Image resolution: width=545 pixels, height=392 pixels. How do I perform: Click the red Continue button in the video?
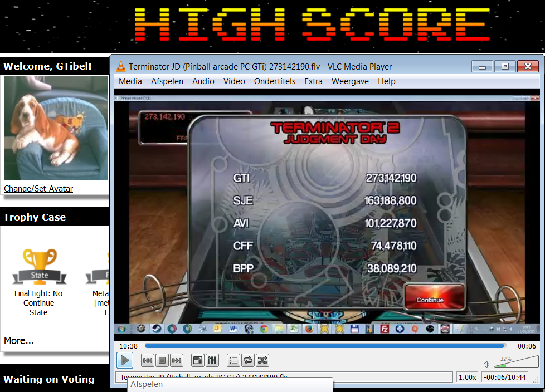coord(435,297)
